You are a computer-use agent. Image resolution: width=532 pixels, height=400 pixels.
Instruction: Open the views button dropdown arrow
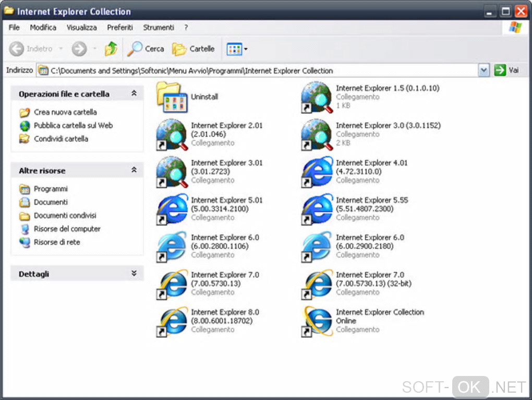pos(246,49)
